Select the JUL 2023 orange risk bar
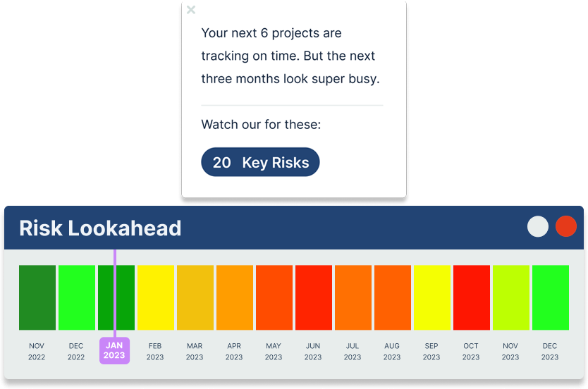 pos(353,297)
